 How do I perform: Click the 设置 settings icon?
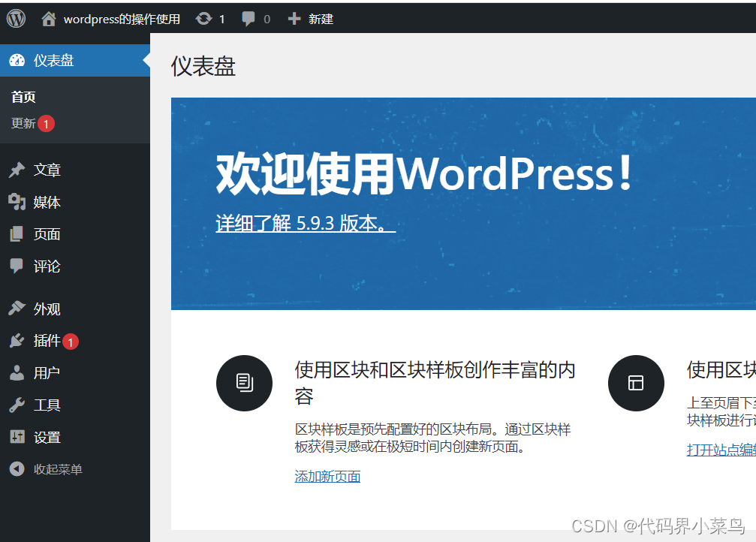pyautogui.click(x=19, y=437)
